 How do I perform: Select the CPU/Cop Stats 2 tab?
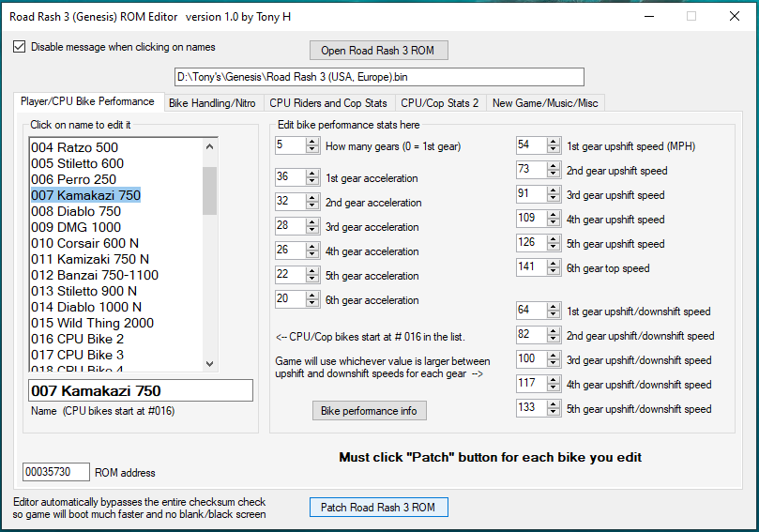pos(439,103)
